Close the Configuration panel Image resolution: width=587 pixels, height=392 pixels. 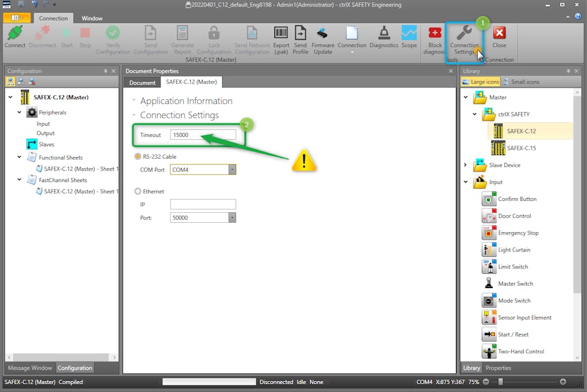coord(113,71)
